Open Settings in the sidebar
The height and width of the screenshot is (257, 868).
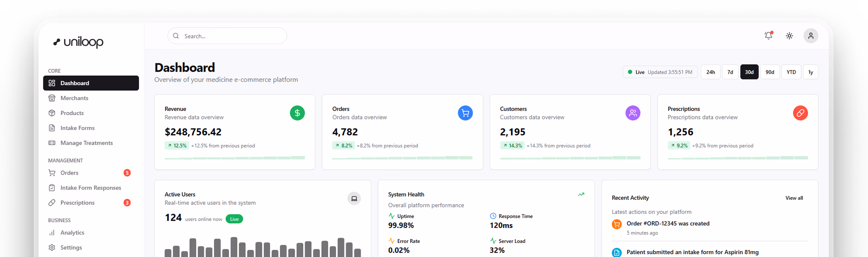click(91, 248)
